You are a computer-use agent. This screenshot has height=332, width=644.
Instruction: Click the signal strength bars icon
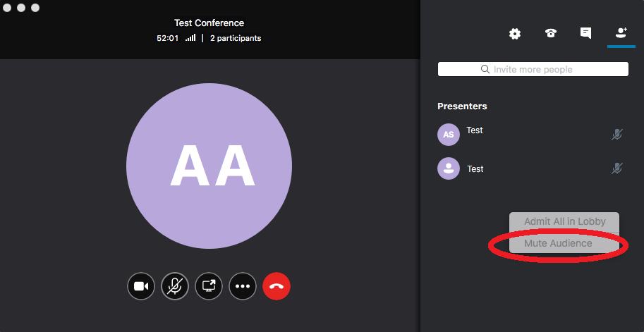tap(190, 38)
